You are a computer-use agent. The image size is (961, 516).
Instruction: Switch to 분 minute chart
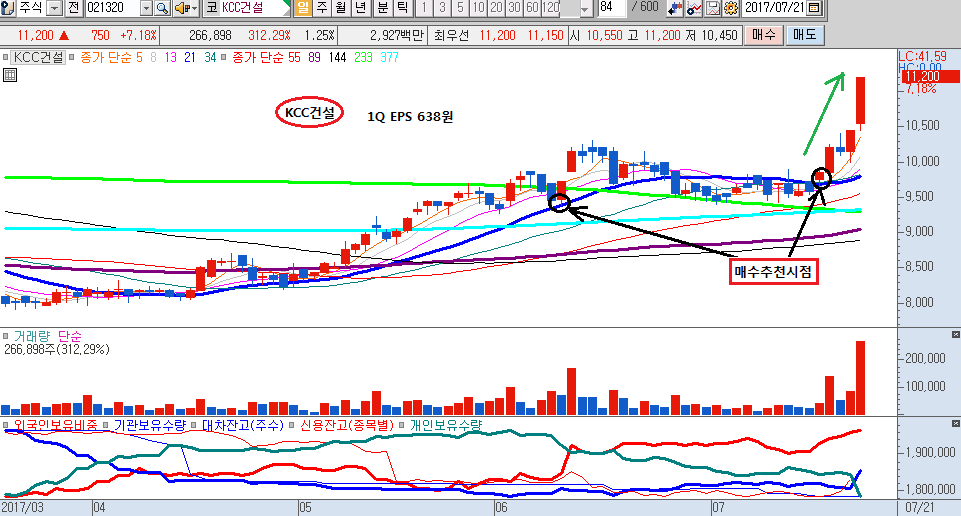[382, 8]
